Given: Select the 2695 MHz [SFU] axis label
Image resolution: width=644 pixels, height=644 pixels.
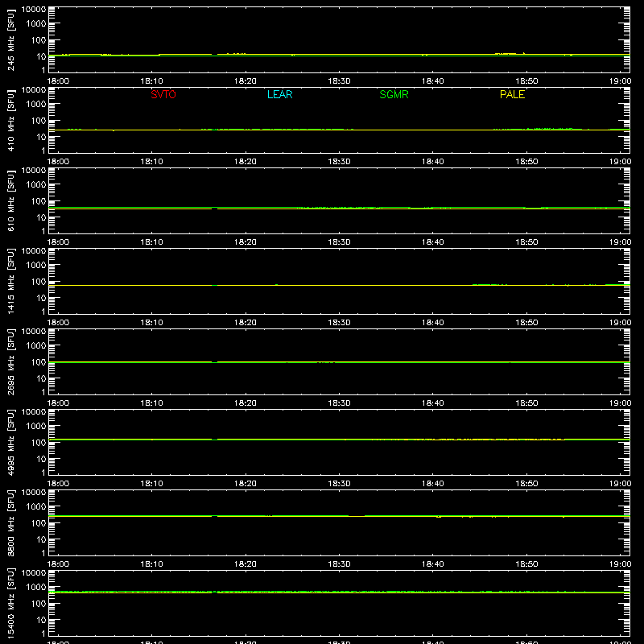Looking at the screenshot, I should pos(10,361).
